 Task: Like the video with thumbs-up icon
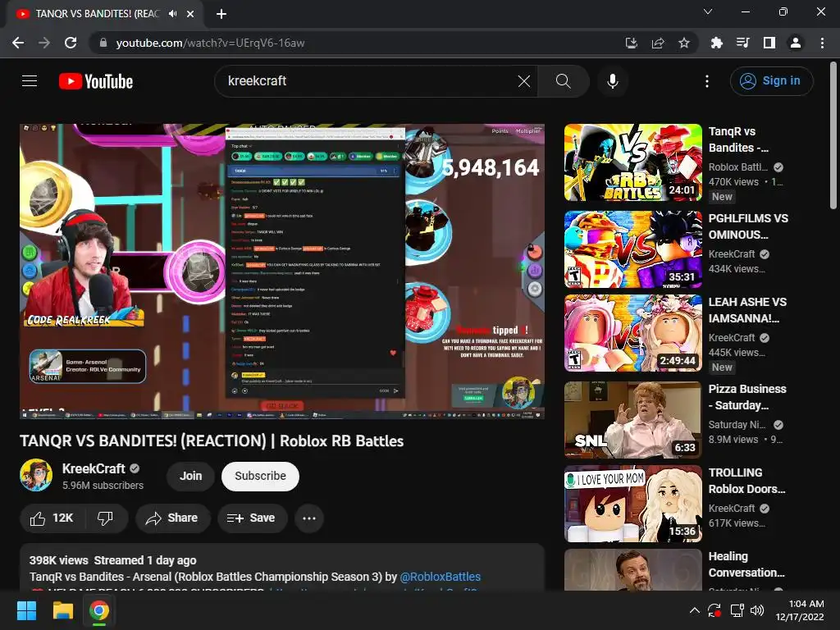point(52,518)
